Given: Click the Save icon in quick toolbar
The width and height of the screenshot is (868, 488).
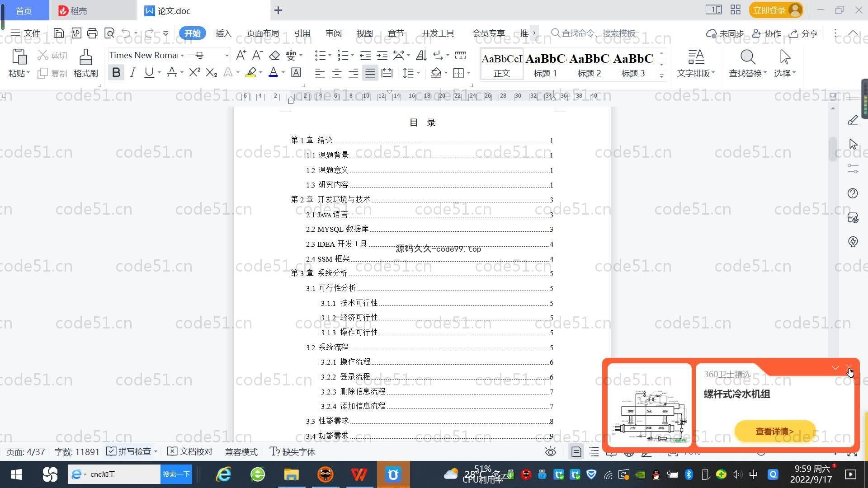Looking at the screenshot, I should tap(59, 33).
